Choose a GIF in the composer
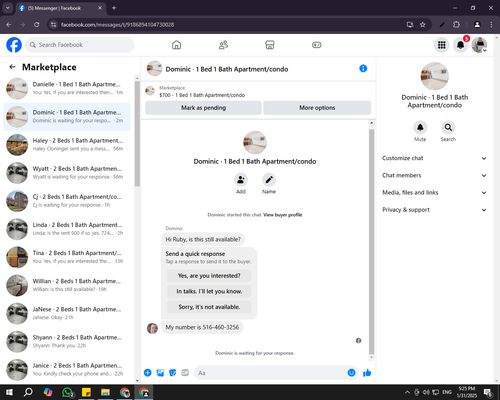Screen dimensions: 500x400 185,373
